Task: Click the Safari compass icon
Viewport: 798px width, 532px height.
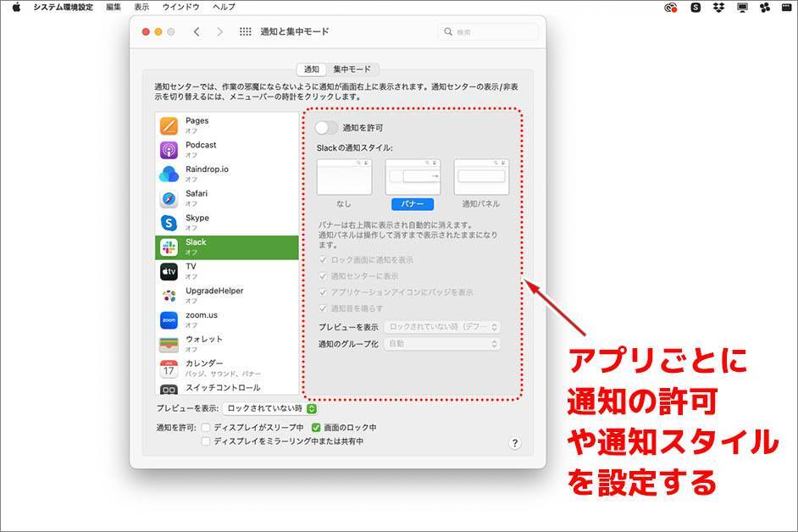Action: point(169,198)
